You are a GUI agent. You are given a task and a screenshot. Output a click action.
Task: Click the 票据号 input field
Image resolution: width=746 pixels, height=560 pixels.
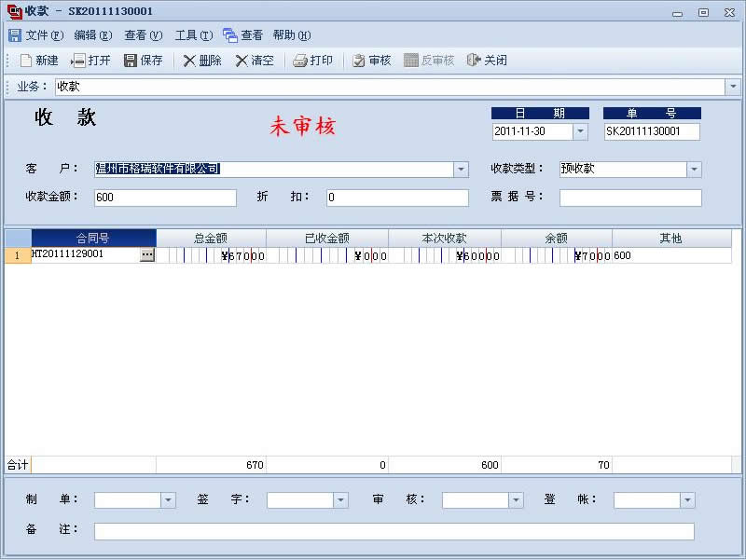click(x=630, y=198)
